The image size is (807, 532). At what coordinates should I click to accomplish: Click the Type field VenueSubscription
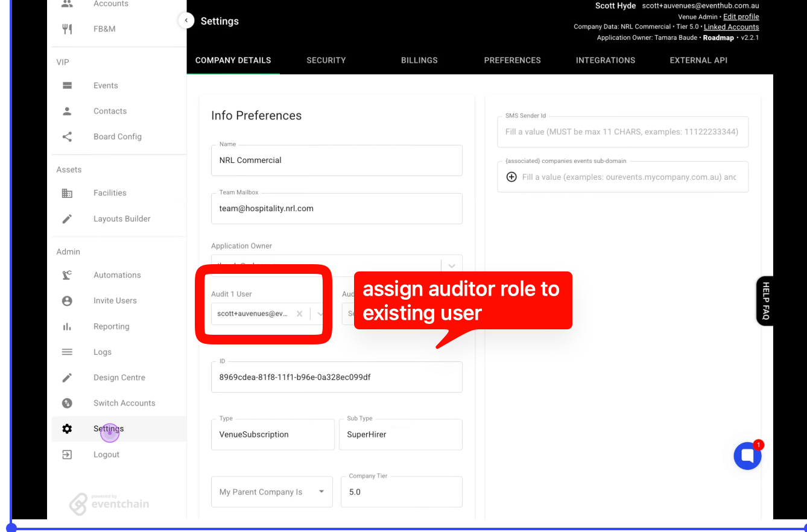tap(273, 434)
